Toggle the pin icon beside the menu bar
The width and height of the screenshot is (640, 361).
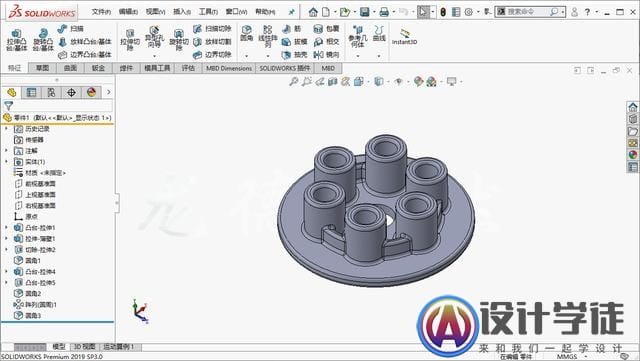coord(291,12)
